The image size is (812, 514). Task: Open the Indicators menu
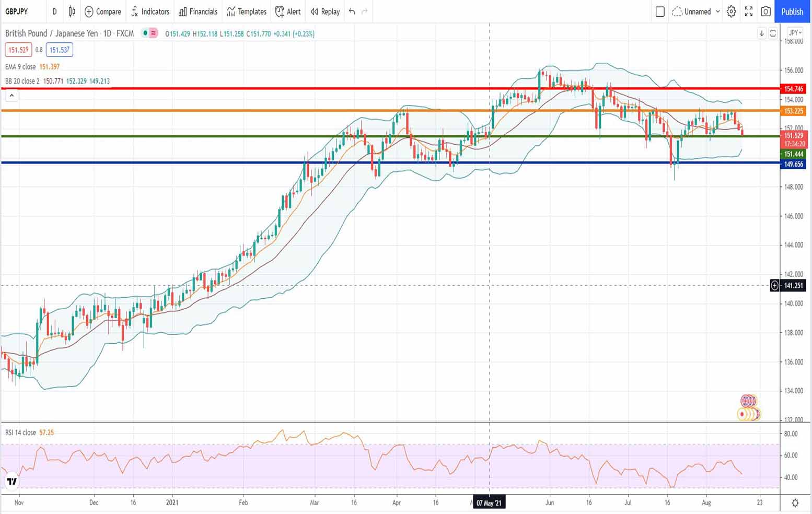150,11
